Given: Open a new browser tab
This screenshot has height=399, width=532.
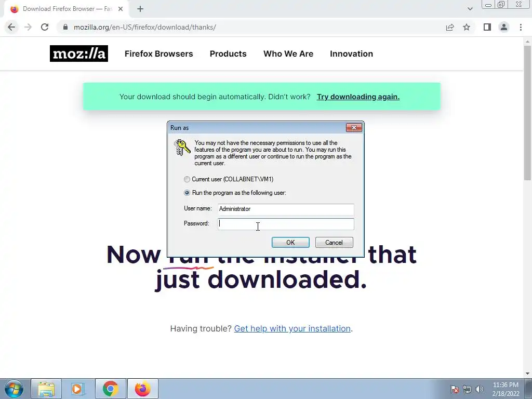Looking at the screenshot, I should 140,9.
